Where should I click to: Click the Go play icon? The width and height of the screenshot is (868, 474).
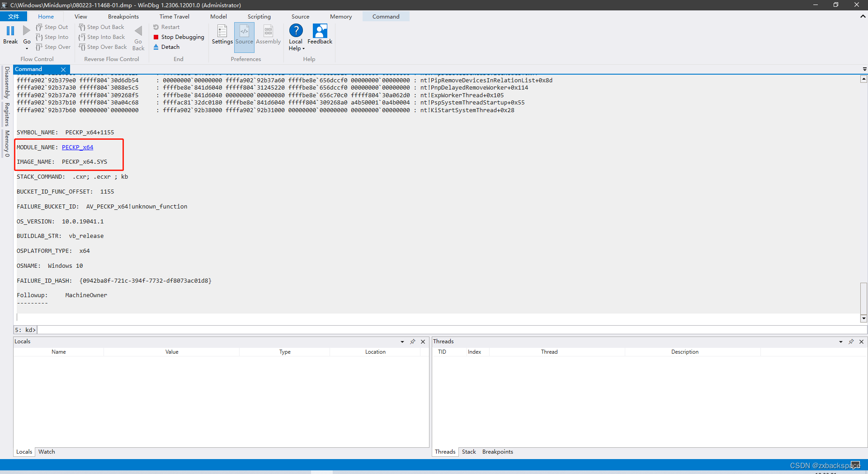click(x=27, y=31)
